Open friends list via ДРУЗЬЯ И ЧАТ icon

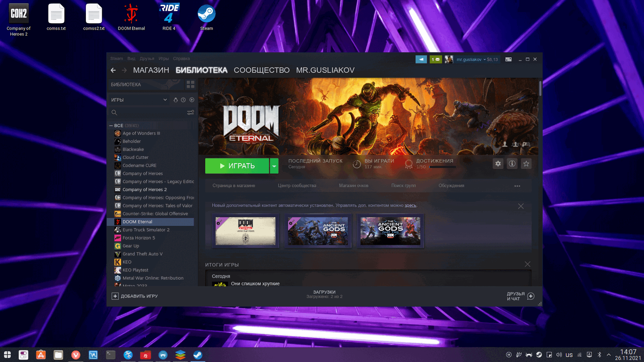[x=531, y=296]
